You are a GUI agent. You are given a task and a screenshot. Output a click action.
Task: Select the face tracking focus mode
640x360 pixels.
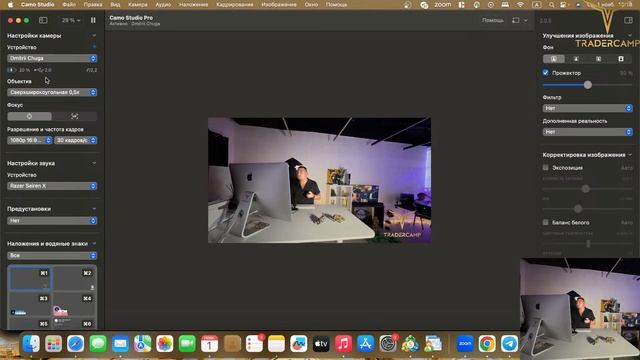click(75, 116)
